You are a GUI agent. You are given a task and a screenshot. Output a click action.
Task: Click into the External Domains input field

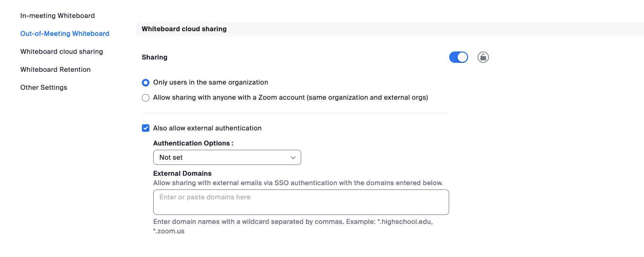(301, 202)
